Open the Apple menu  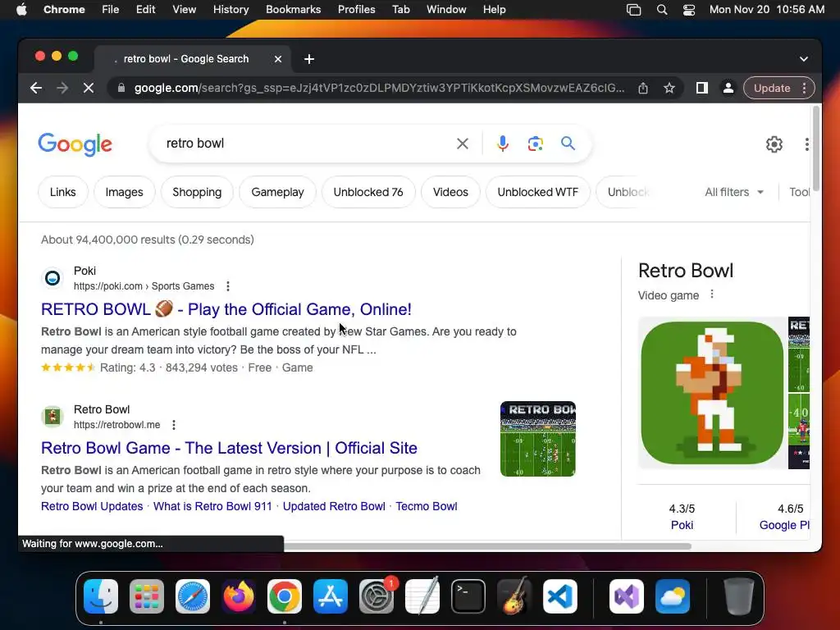(21, 10)
